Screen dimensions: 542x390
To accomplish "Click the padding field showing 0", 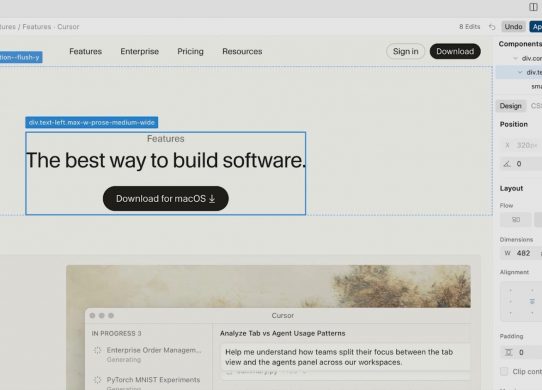I will click(522, 352).
